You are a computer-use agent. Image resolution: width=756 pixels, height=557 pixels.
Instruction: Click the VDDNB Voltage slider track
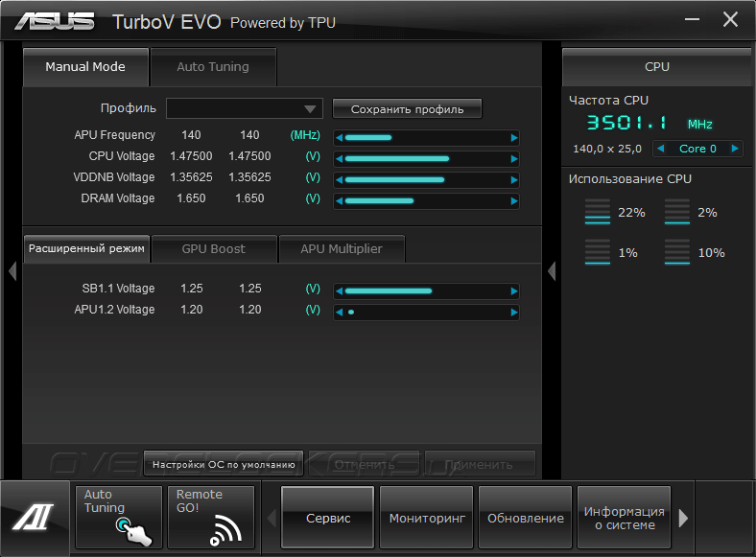(426, 180)
